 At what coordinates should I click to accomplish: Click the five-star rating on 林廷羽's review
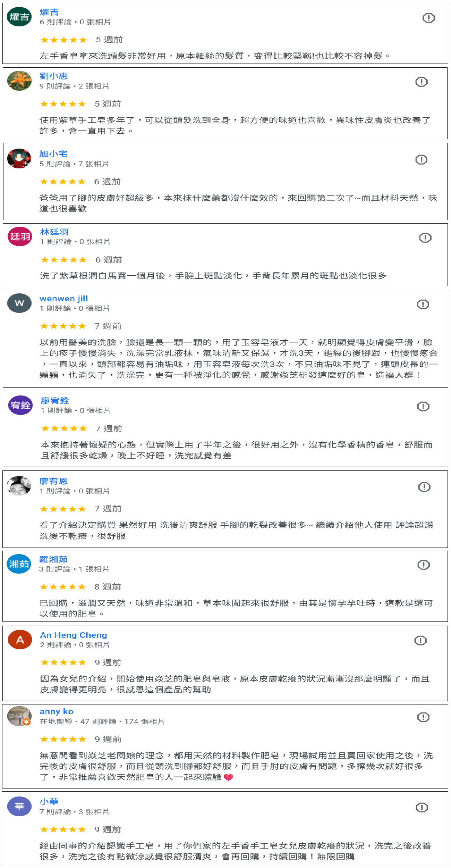click(63, 260)
